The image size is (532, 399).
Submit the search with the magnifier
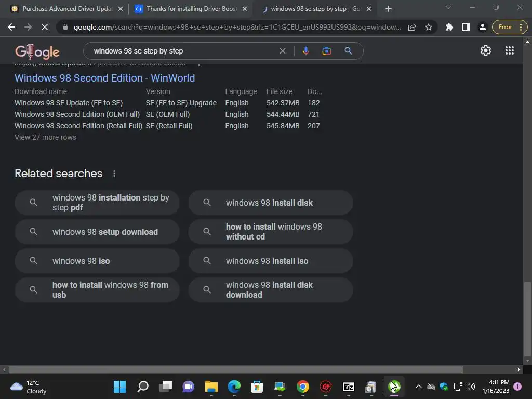coord(348,51)
